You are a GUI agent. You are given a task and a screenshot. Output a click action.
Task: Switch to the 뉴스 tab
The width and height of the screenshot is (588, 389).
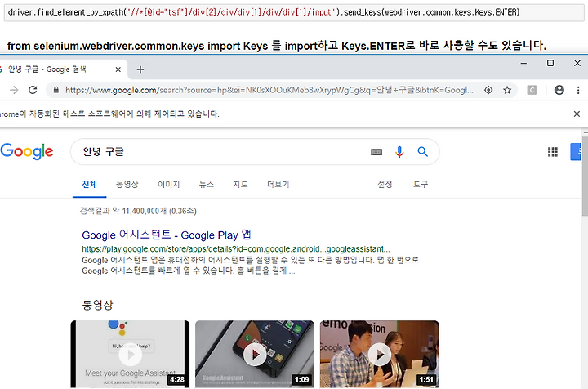coord(207,185)
